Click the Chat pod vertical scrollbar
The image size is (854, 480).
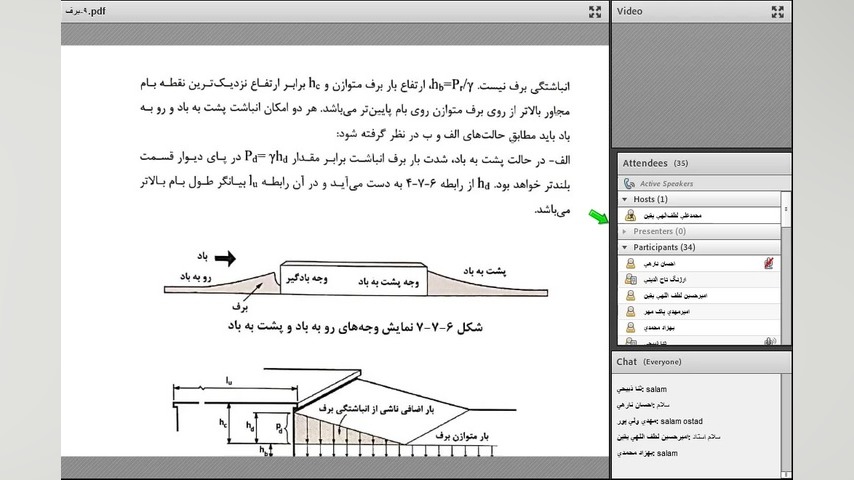point(786,425)
